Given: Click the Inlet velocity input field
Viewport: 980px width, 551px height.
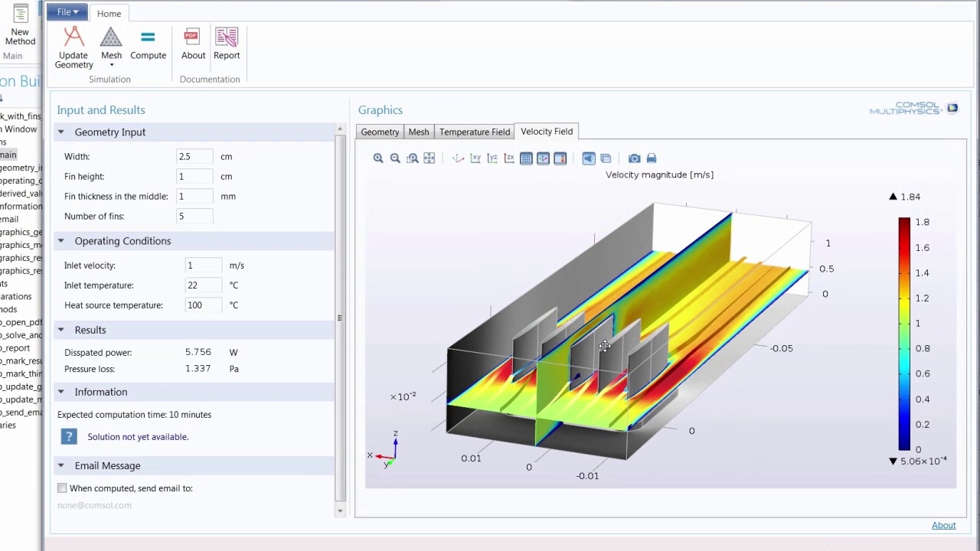Looking at the screenshot, I should [204, 265].
